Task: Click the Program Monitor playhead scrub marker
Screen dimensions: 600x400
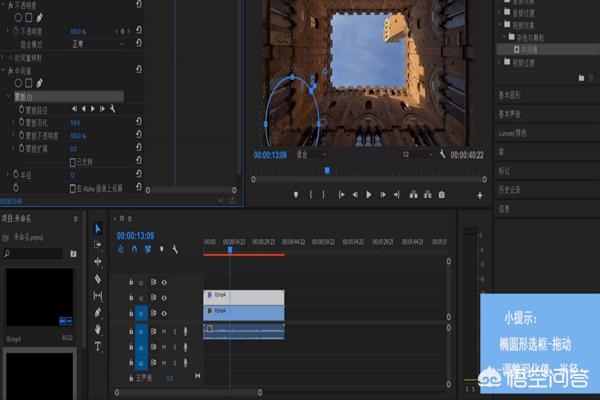Action: pos(326,170)
